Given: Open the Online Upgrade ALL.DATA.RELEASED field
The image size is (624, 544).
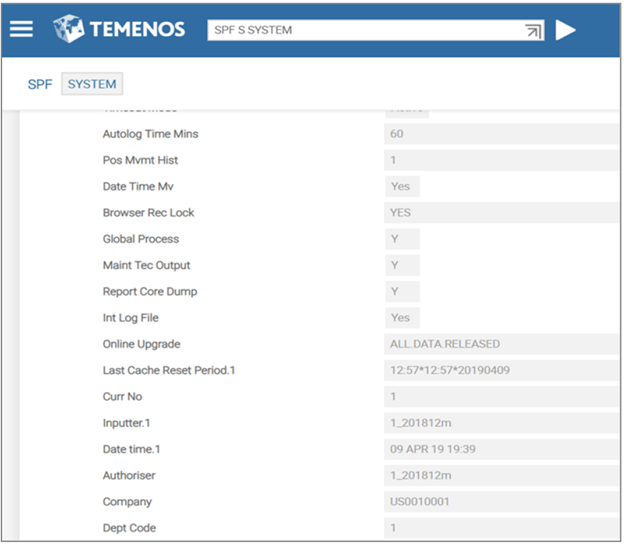Looking at the screenshot, I should tap(500, 344).
